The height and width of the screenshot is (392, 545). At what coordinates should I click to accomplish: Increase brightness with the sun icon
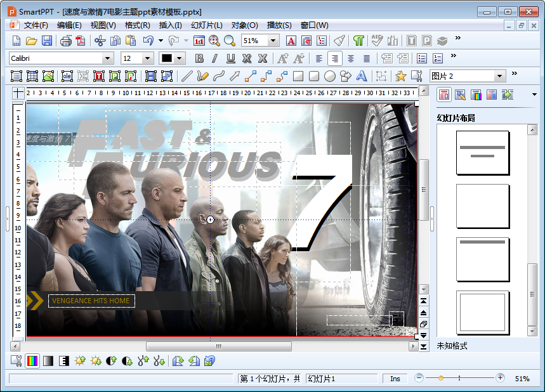point(80,361)
